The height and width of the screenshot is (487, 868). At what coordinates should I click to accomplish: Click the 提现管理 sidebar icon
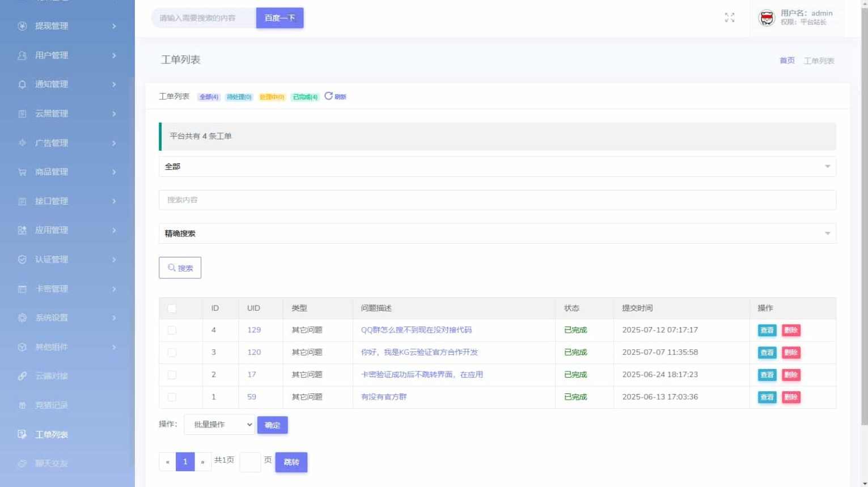(x=22, y=26)
